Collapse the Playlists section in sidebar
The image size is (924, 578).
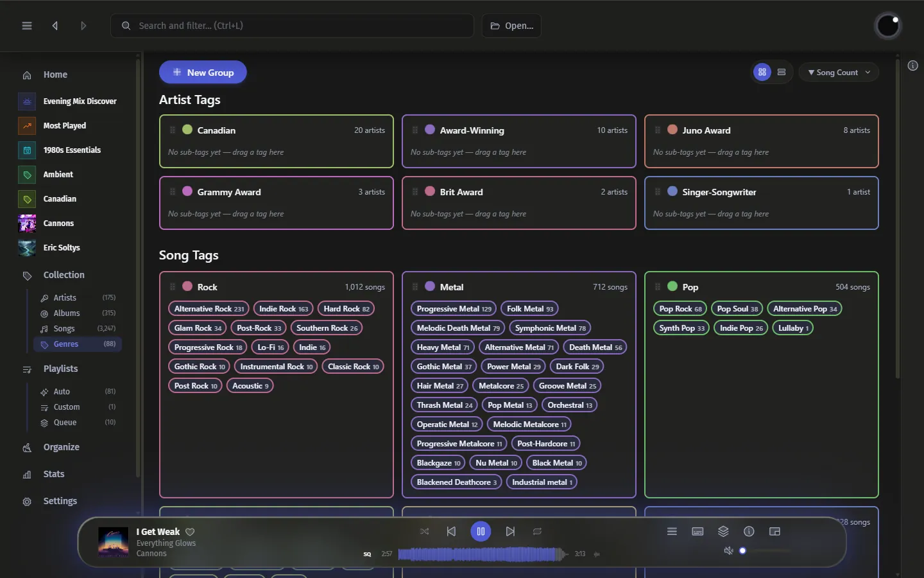[x=60, y=369]
